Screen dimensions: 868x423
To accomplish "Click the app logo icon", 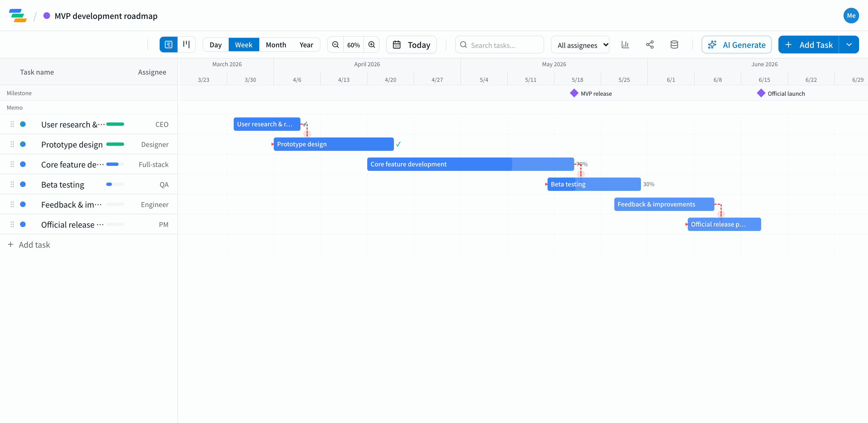I will click(x=18, y=16).
